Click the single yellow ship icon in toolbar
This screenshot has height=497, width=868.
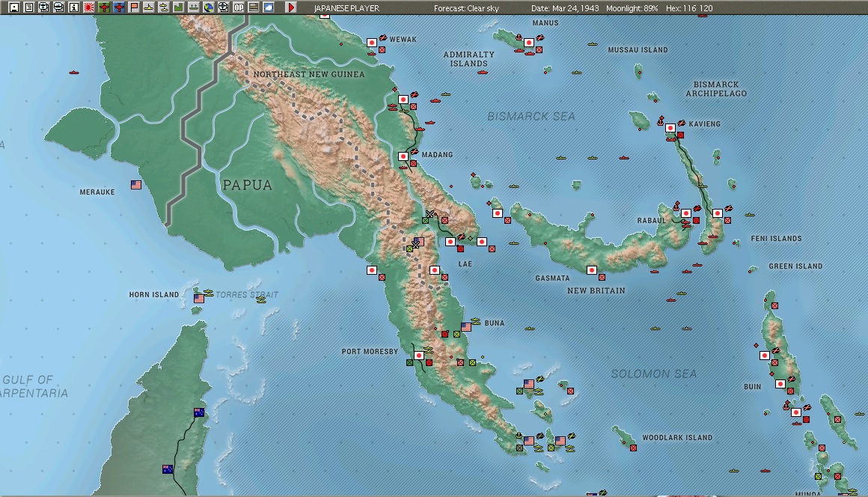click(x=148, y=7)
